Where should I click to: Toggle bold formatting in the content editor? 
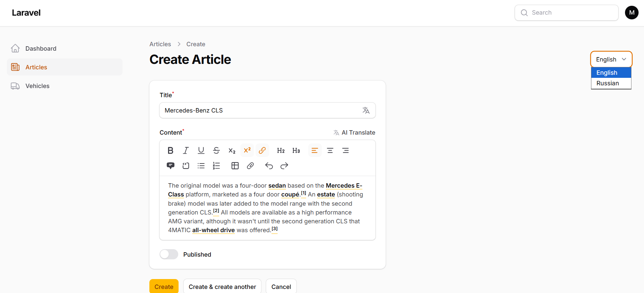point(170,151)
